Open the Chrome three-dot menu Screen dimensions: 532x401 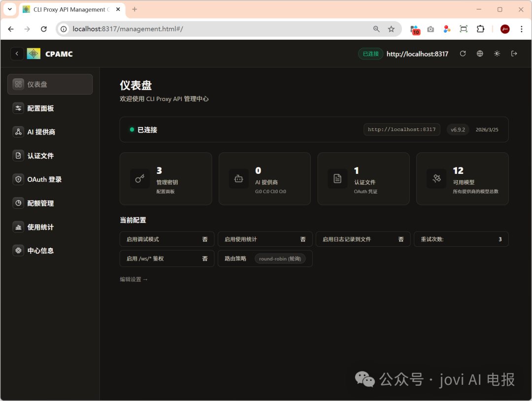pos(522,29)
